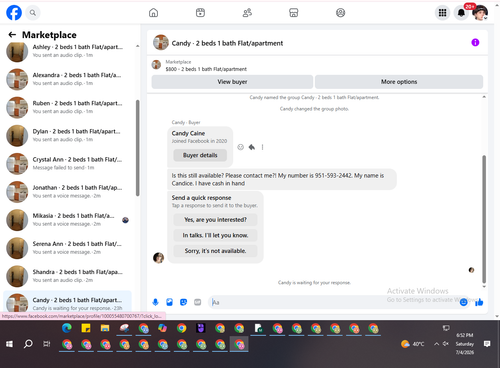Open Shandra conversation
Screen dimensions: 500x368
pyautogui.click(x=67, y=276)
